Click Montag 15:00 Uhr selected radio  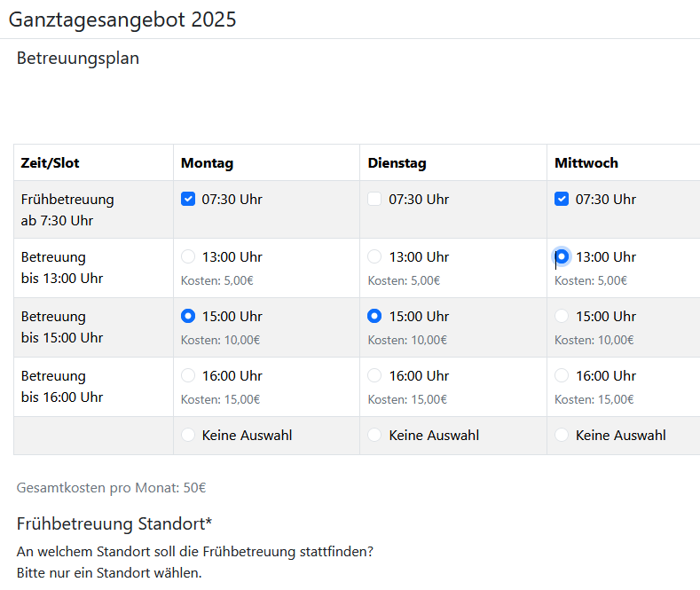188,316
